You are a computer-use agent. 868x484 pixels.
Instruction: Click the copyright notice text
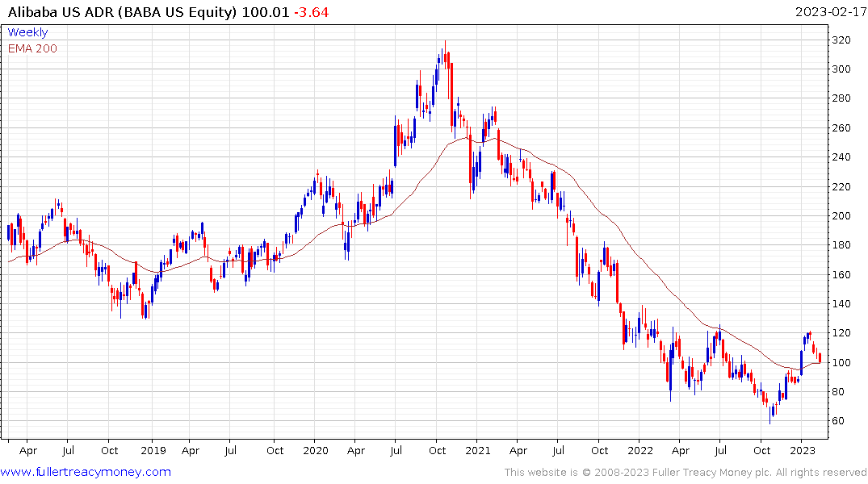(x=686, y=473)
